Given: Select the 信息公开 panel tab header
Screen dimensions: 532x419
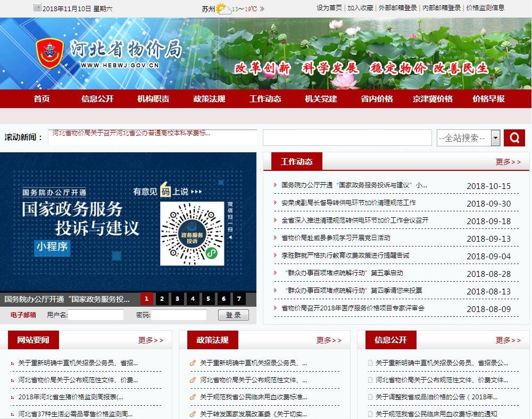Looking at the screenshot, I should click(x=390, y=340).
